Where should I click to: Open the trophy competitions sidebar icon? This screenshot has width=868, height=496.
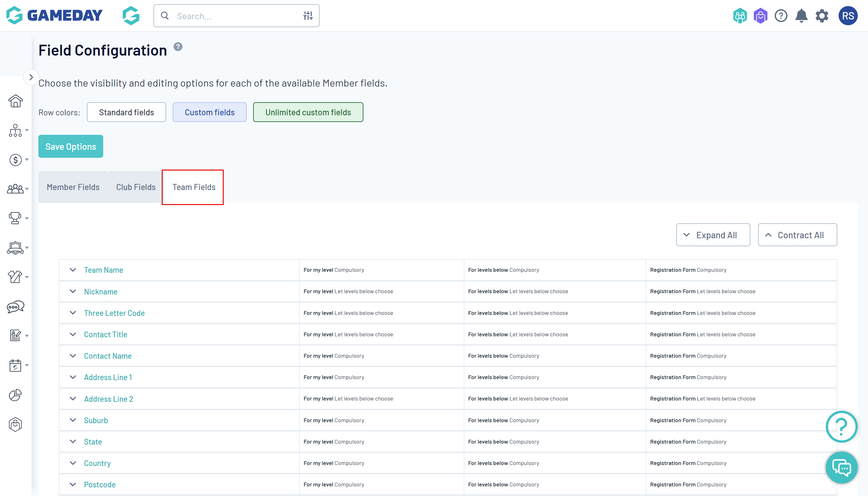[15, 218]
